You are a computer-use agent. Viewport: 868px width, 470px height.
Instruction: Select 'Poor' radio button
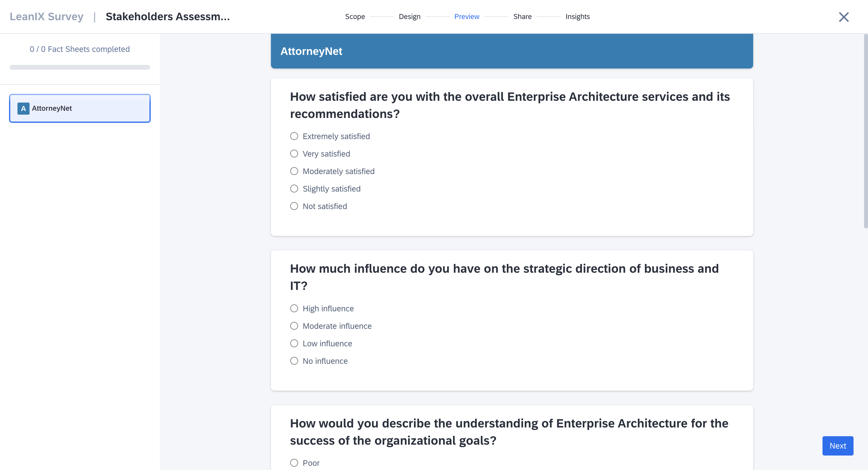point(294,463)
